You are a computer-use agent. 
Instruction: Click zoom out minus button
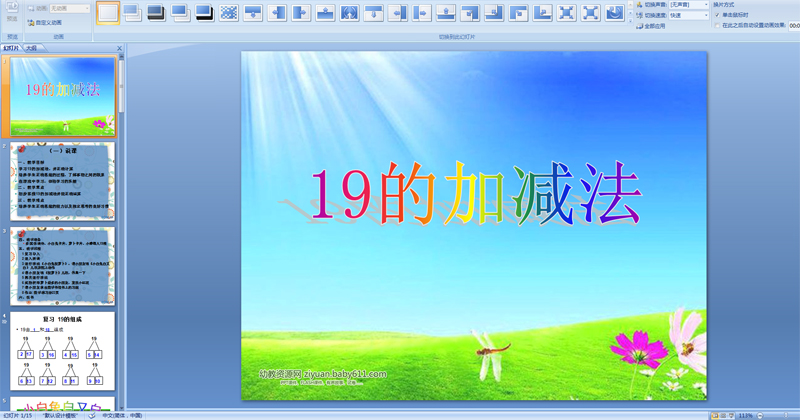click(760, 416)
